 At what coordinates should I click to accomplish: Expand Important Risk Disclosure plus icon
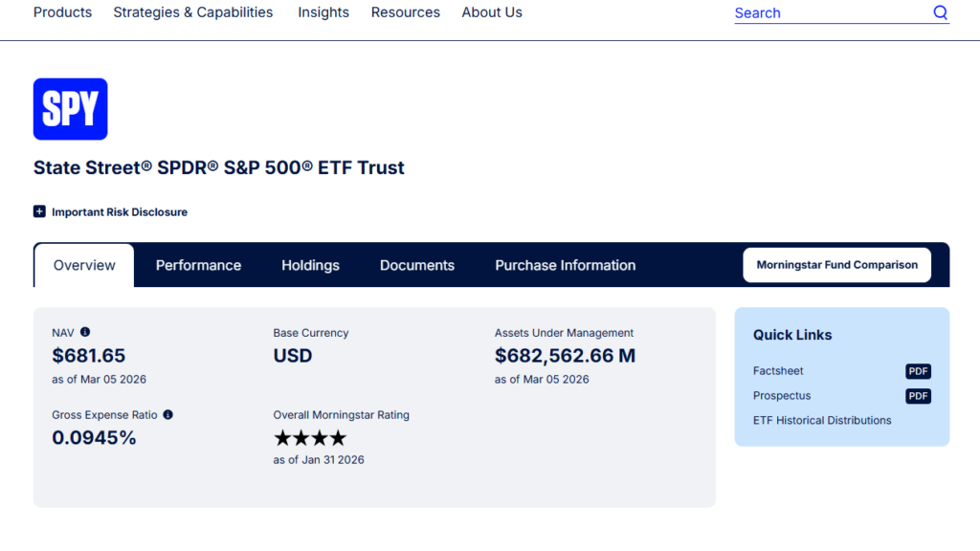pyautogui.click(x=39, y=211)
